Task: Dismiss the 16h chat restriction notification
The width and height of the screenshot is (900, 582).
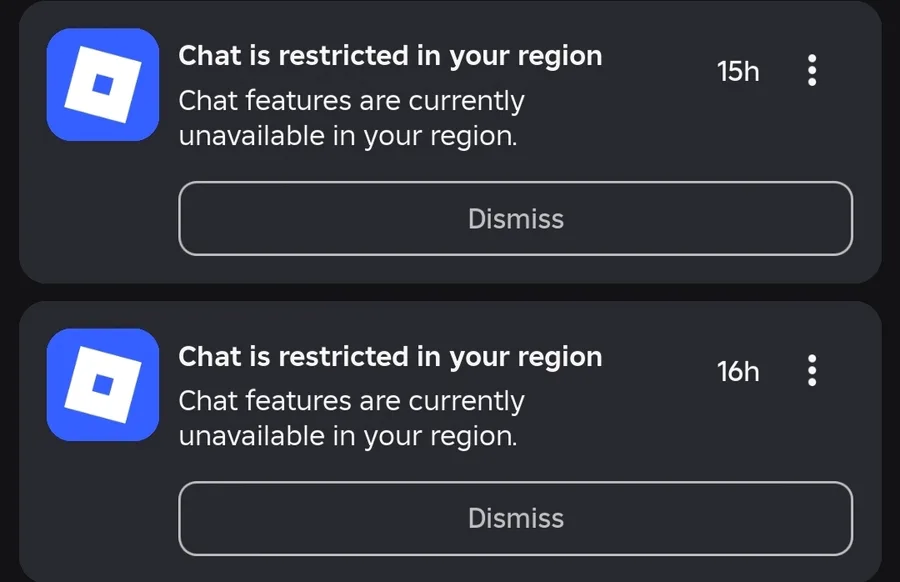Action: 515,518
